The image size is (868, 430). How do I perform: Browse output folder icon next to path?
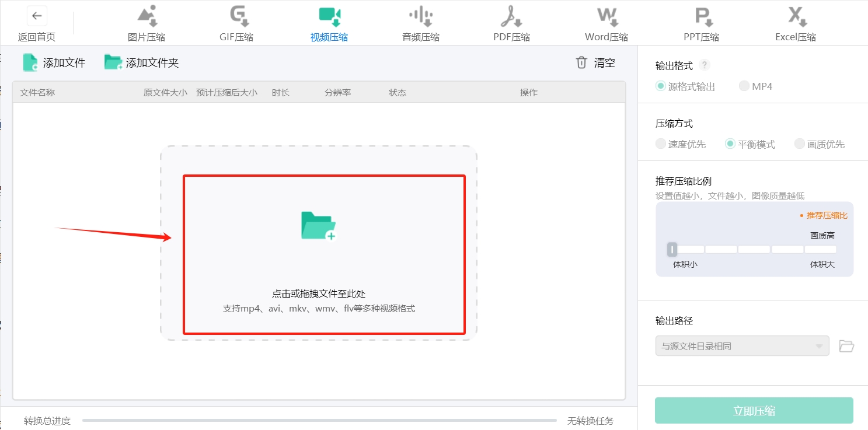846,346
